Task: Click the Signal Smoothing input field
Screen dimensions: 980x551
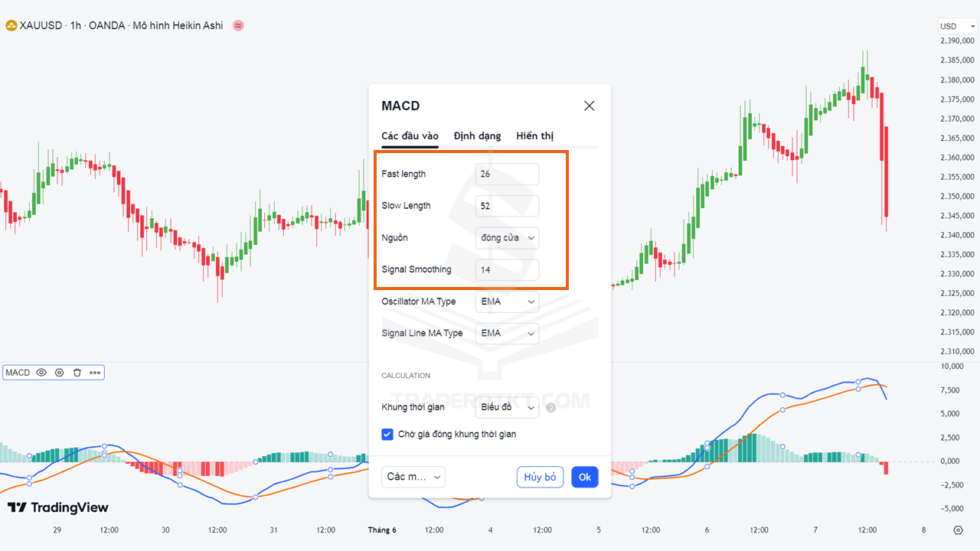Action: (507, 269)
